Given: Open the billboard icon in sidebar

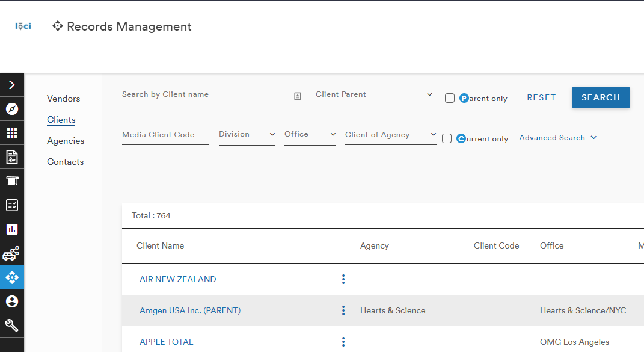Looking at the screenshot, I should tap(12, 181).
